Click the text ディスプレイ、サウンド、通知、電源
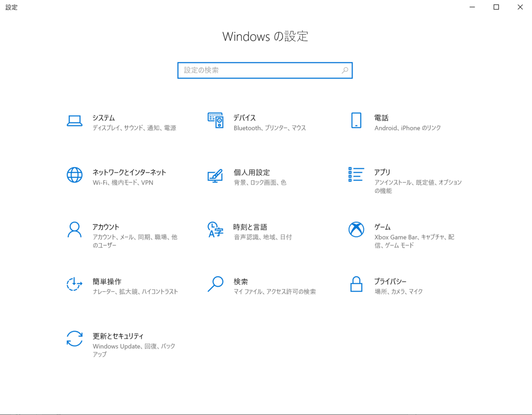532x415 pixels. (x=134, y=128)
